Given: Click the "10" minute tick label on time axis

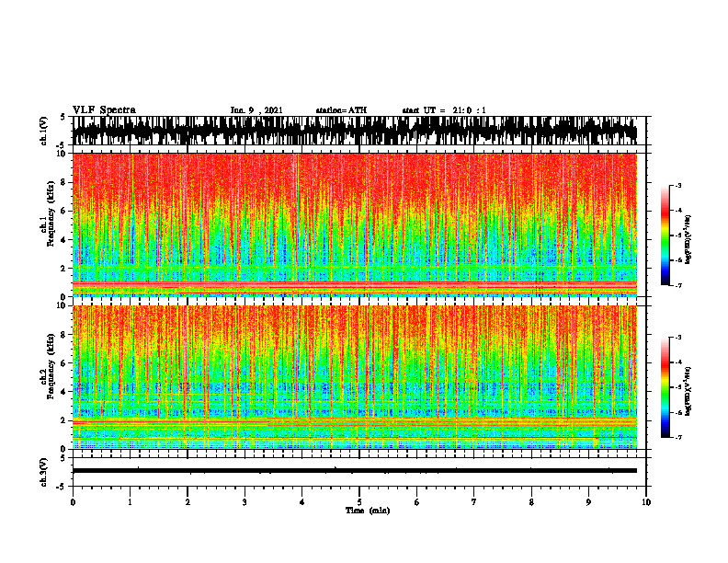Looking at the screenshot, I should 646,502.
